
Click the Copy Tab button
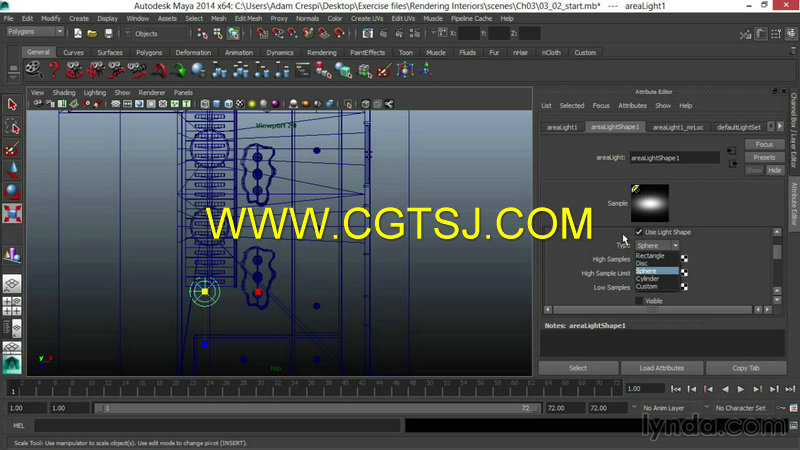tap(746, 368)
